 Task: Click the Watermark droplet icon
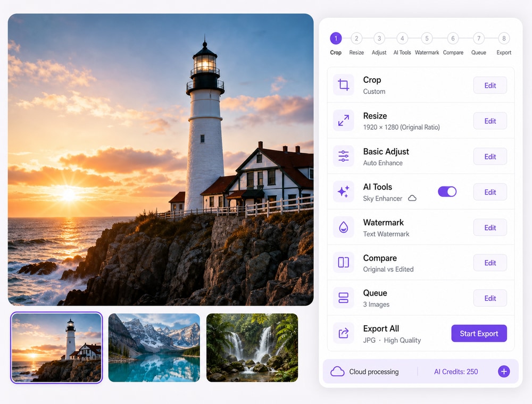tap(343, 227)
